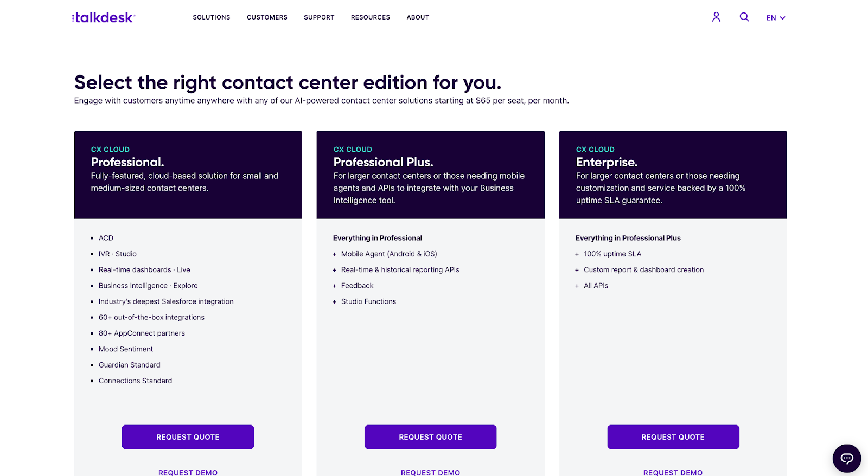
Task: Open the Support menu
Action: click(x=319, y=17)
